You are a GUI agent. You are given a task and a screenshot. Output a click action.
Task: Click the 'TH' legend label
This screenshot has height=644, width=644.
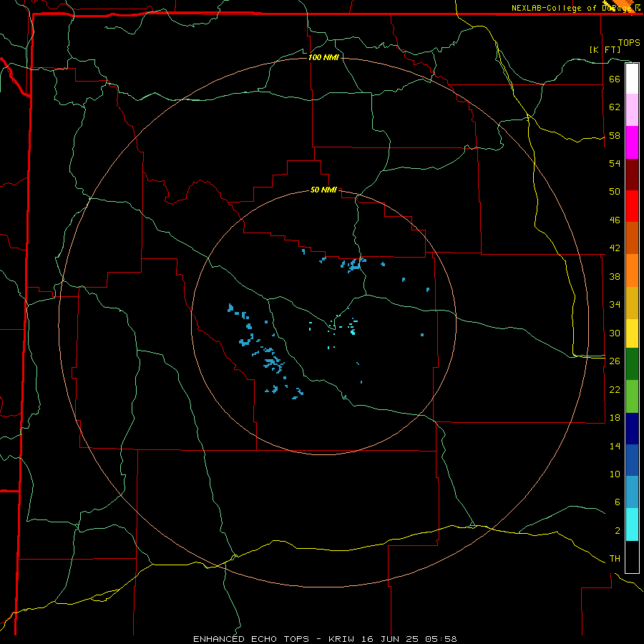(x=615, y=559)
